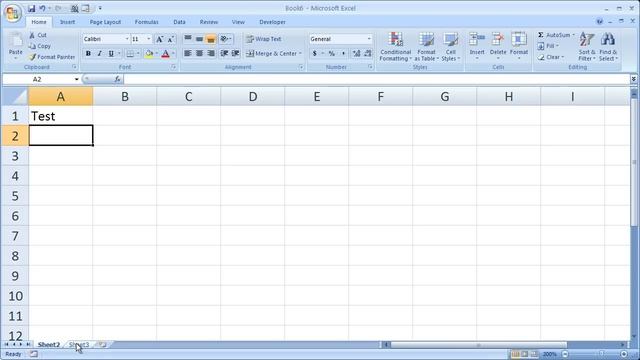The width and height of the screenshot is (640, 360).
Task: Click the Insert cells button
Action: pyautogui.click(x=477, y=46)
